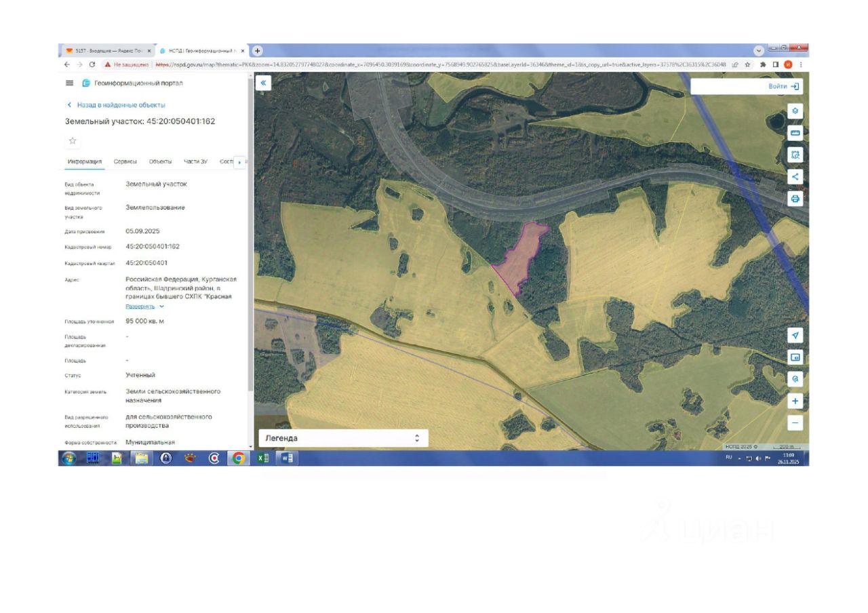Show my location on the map
Screen dimensions: 868x613
coord(795,335)
